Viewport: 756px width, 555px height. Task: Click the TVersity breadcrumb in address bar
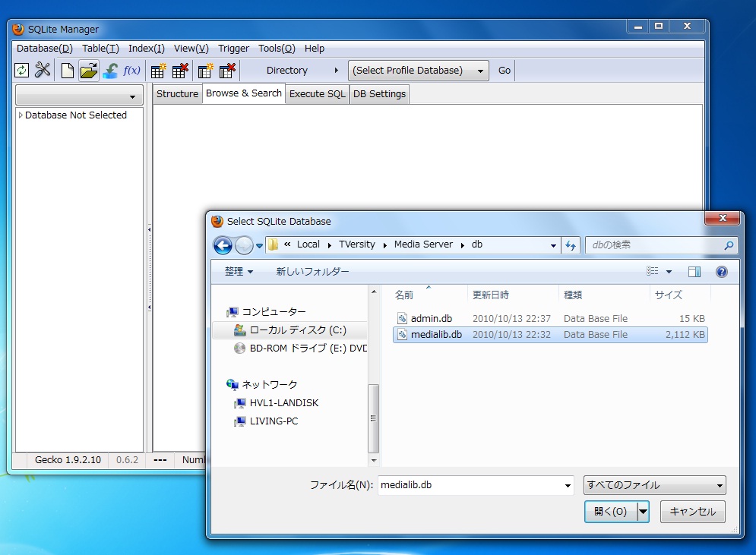(x=357, y=244)
